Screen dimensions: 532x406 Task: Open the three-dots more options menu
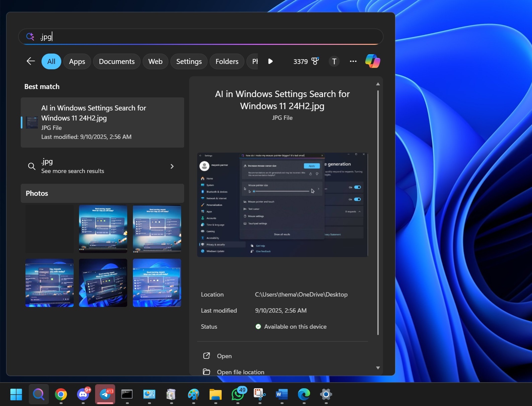(353, 61)
